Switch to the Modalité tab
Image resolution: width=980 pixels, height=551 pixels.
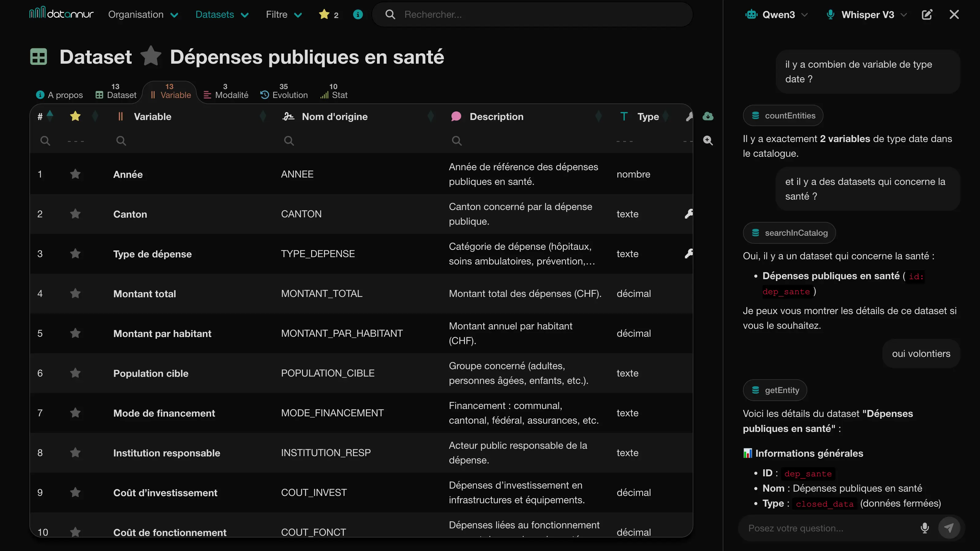tap(226, 92)
